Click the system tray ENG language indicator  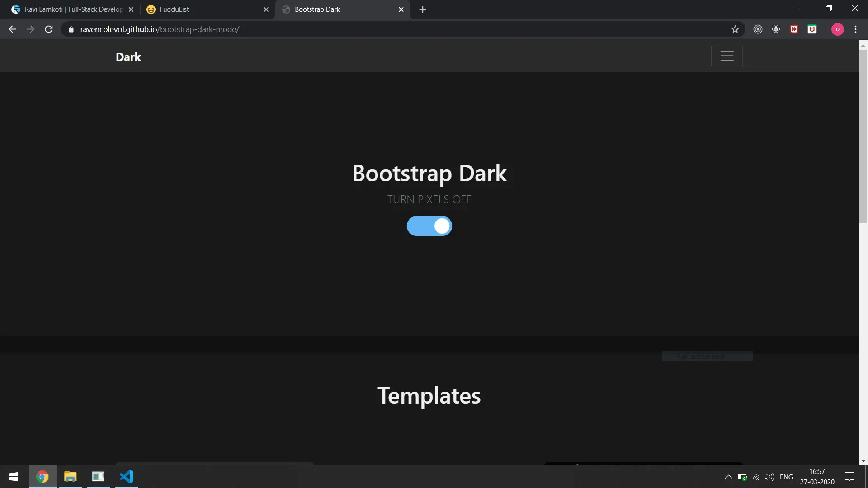click(x=786, y=477)
